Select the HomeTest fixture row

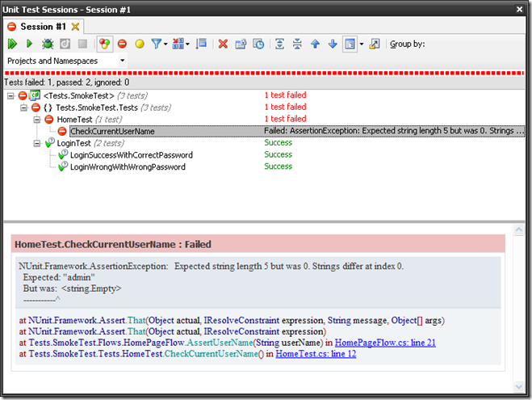[74, 120]
